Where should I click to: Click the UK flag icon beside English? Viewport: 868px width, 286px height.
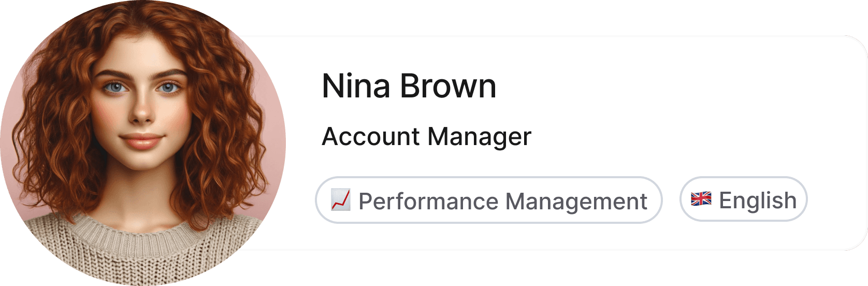pyautogui.click(x=701, y=199)
